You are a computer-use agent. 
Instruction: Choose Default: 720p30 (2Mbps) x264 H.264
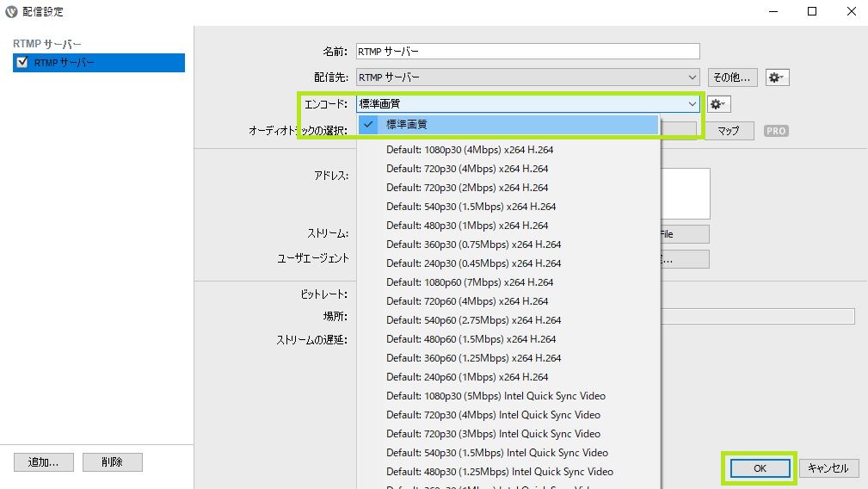[x=508, y=187]
